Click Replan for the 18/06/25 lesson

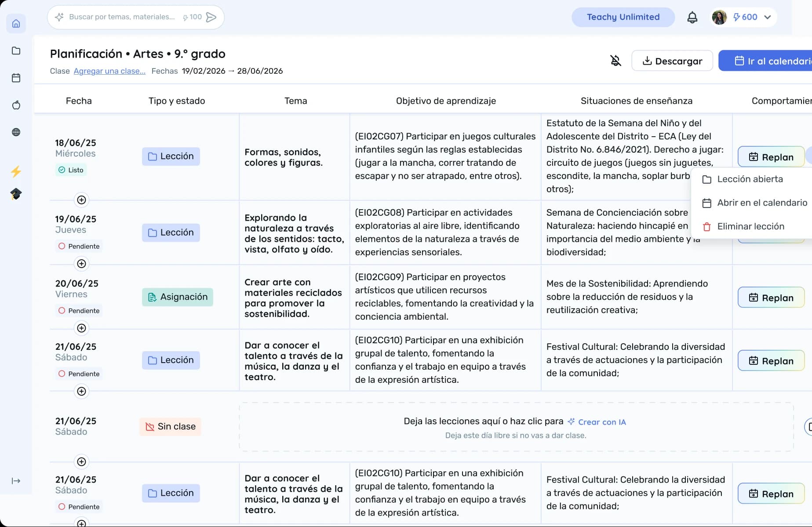tap(771, 157)
